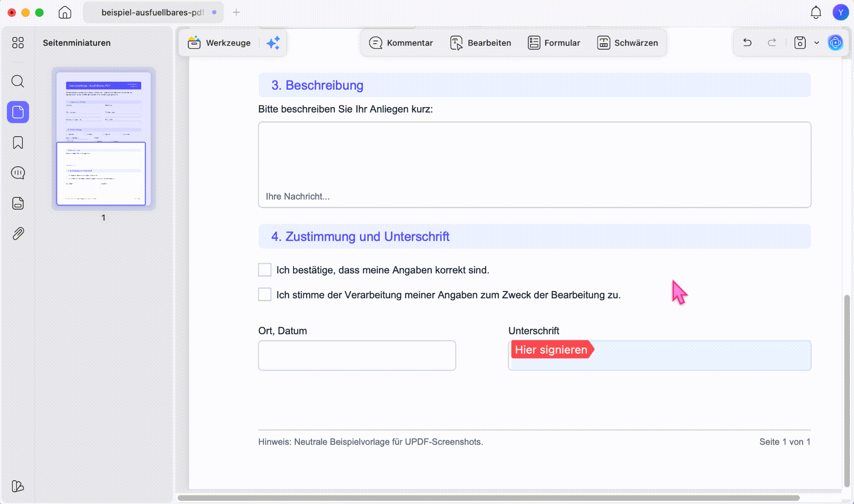The width and height of the screenshot is (854, 504).
Task: Open user account avatar Y
Action: pyautogui.click(x=840, y=12)
